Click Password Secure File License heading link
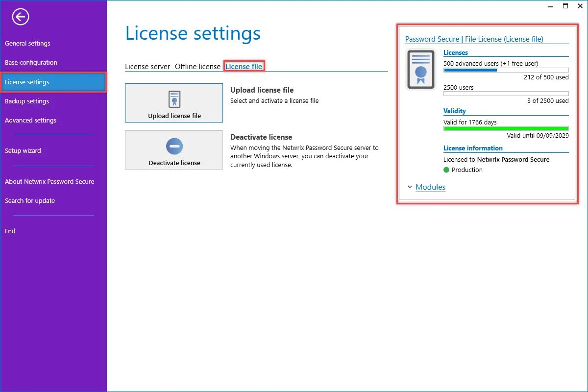Viewport: 588px width, 392px height. coord(474,39)
